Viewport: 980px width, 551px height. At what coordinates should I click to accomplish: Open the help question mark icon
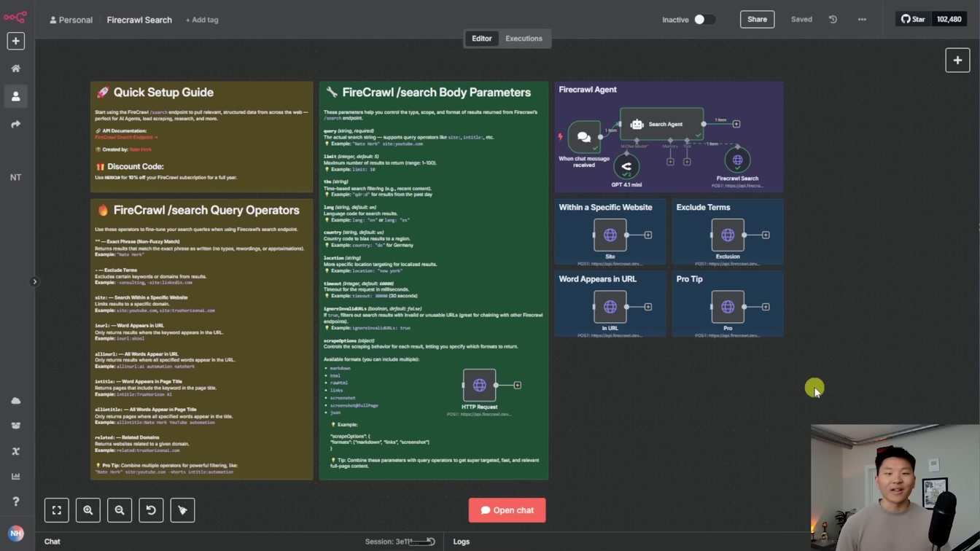point(15,501)
